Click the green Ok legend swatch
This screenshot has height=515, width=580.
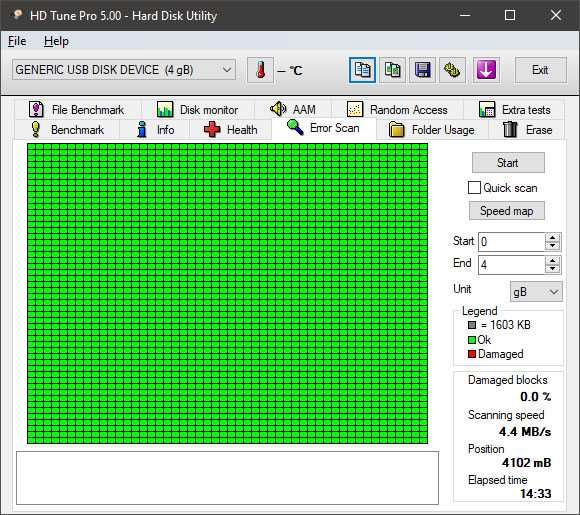tap(472, 340)
